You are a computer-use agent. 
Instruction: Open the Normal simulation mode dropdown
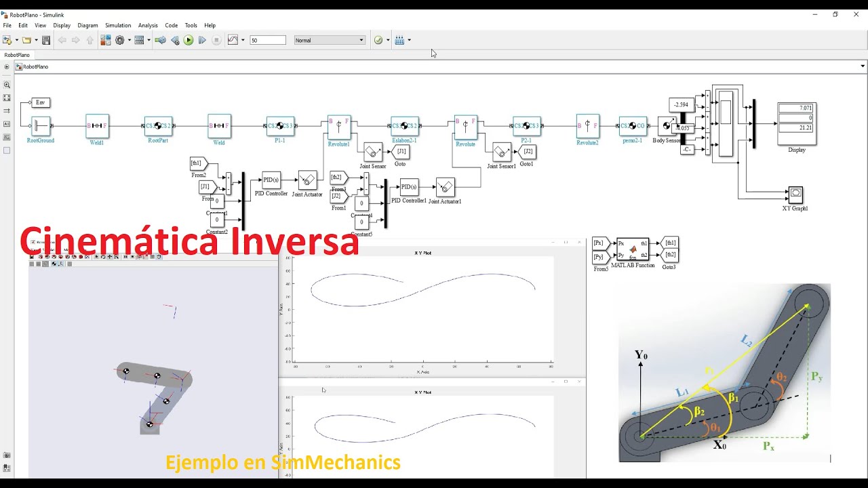(x=330, y=40)
